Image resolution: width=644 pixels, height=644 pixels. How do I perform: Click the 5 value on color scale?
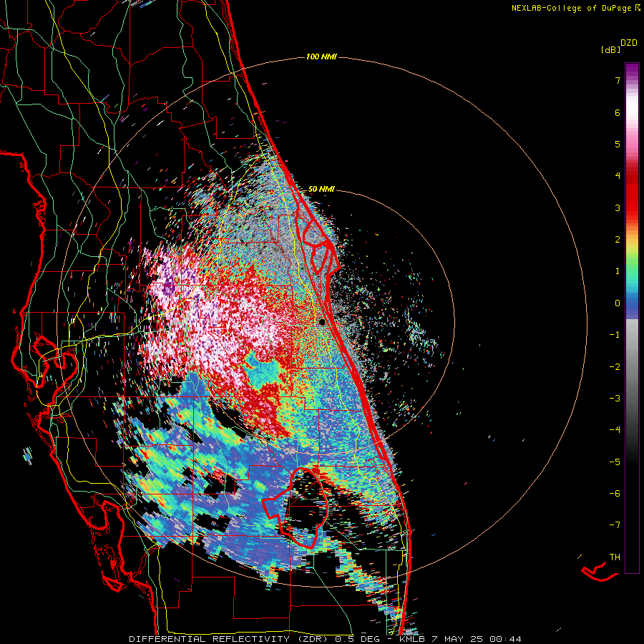[618, 144]
